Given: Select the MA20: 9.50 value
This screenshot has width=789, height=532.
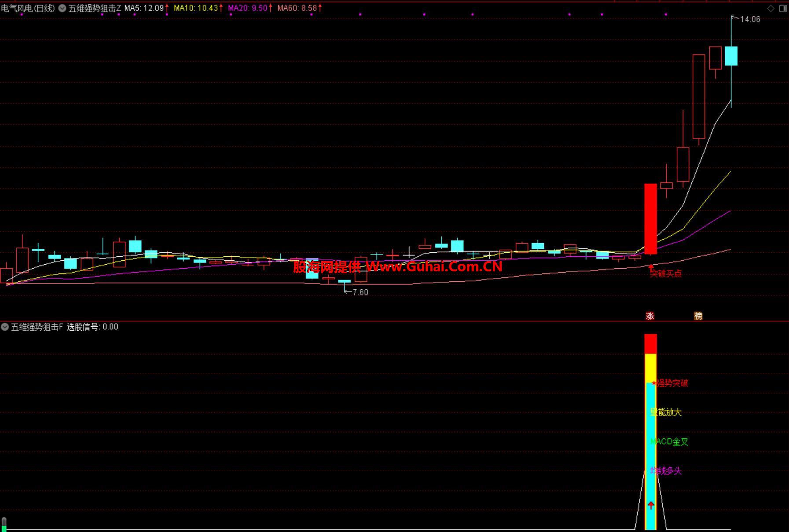Looking at the screenshot, I should pos(248,8).
